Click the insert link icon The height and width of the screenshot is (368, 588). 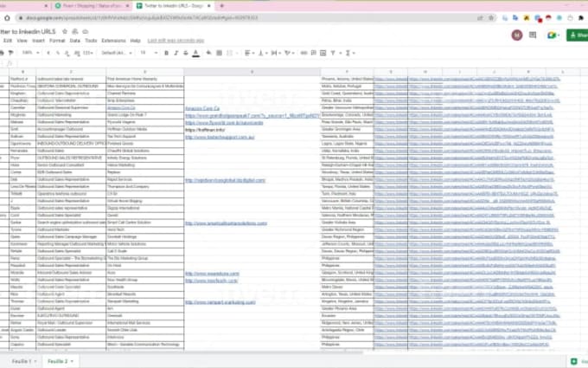tap(304, 53)
